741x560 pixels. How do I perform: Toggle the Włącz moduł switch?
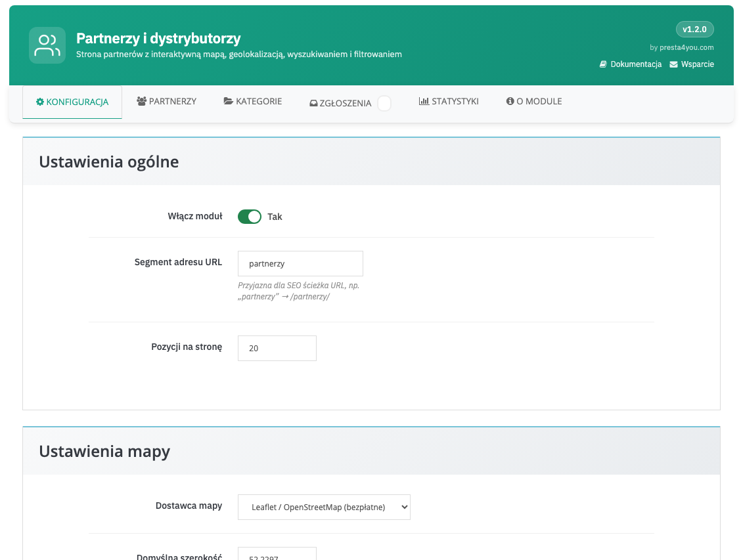click(x=250, y=217)
